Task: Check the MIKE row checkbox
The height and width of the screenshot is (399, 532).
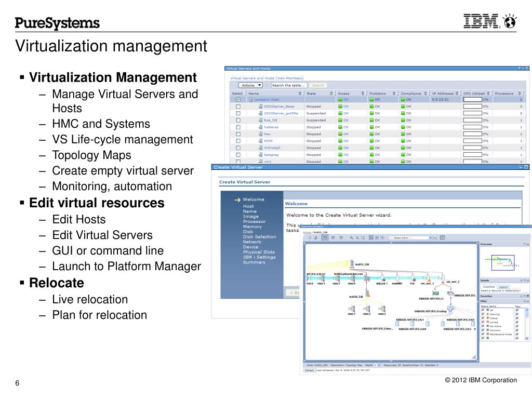Action: coord(238,141)
